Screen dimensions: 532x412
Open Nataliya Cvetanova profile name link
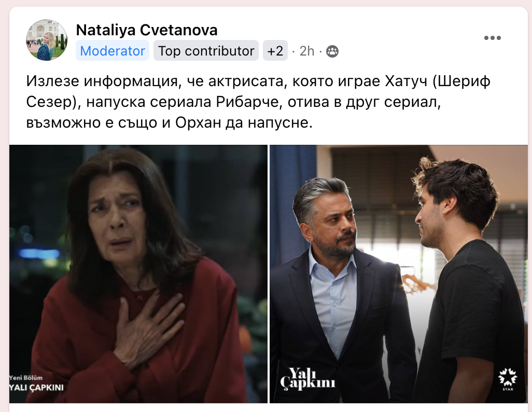click(147, 30)
